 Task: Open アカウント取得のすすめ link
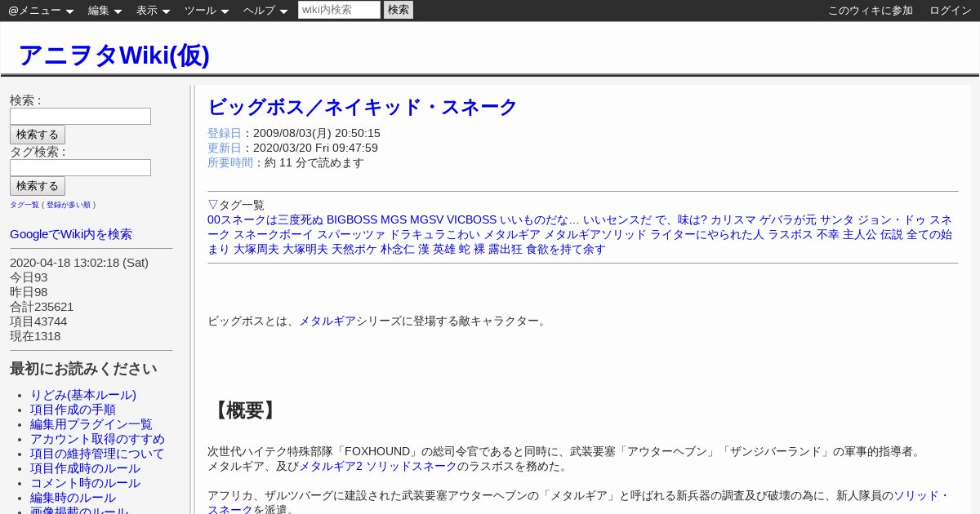click(x=97, y=439)
